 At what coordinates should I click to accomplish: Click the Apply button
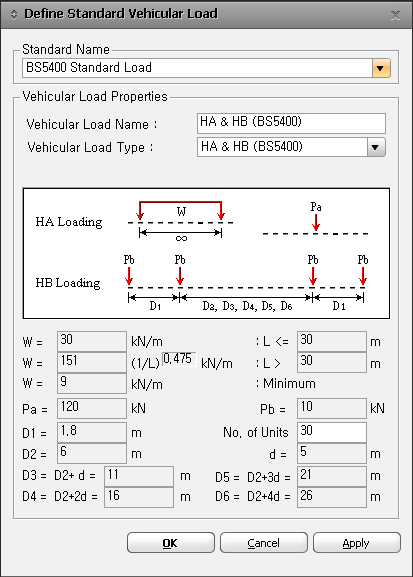(x=356, y=543)
